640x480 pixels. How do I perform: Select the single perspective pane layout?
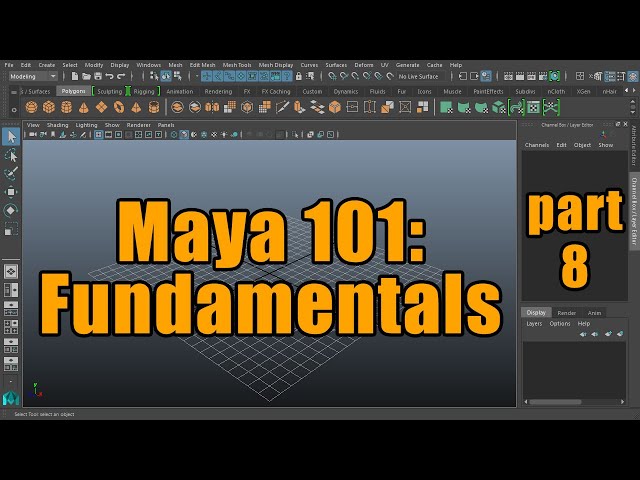coord(11,271)
